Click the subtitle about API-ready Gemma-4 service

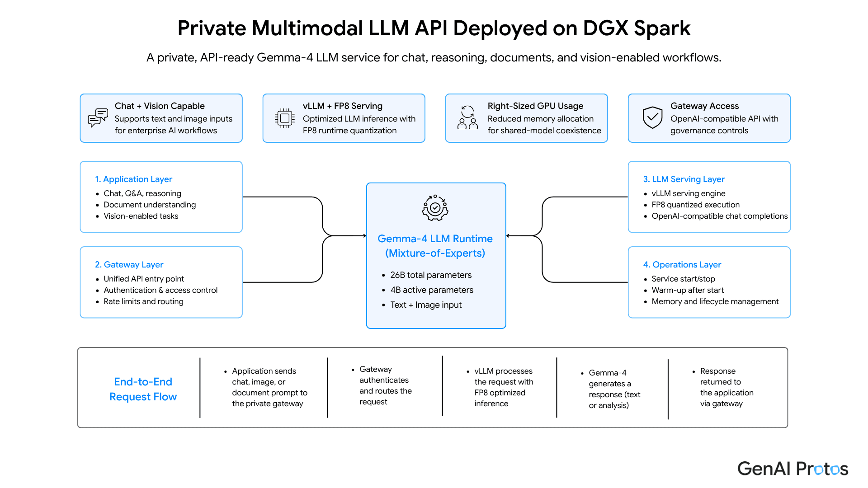[434, 57]
